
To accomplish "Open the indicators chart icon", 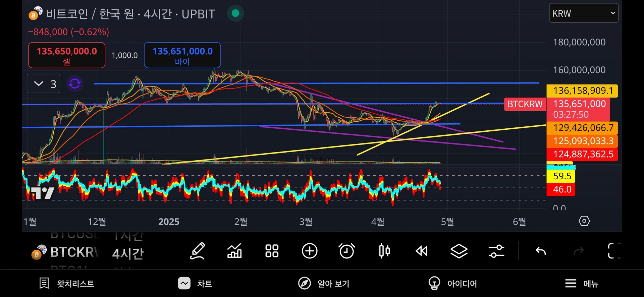I will click(234, 251).
